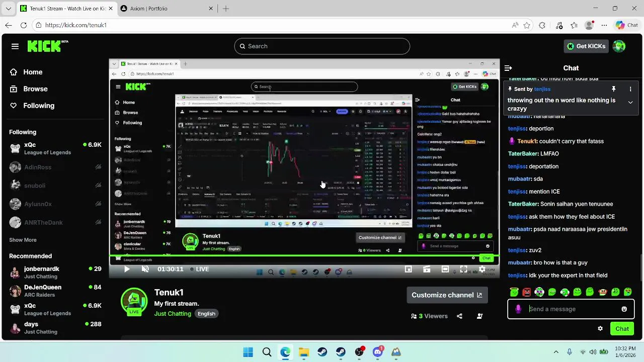Viewport: 644px width, 362px height.
Task: Unpin the pinned chat message
Action: [x=613, y=89]
